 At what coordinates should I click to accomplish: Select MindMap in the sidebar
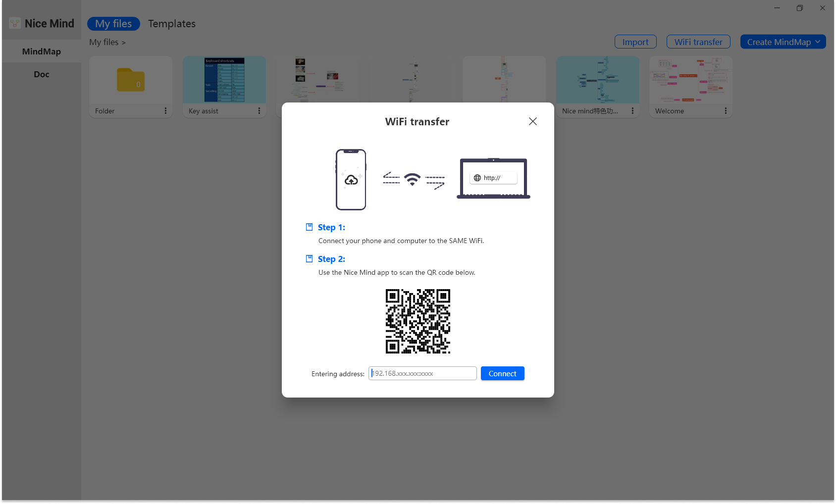[x=41, y=51]
